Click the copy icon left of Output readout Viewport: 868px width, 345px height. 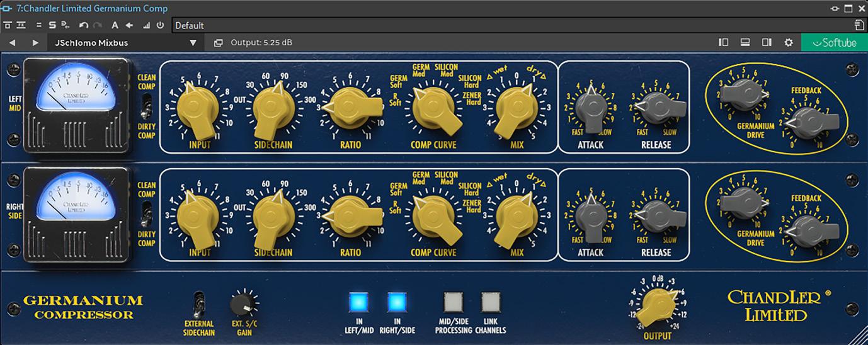(x=219, y=43)
